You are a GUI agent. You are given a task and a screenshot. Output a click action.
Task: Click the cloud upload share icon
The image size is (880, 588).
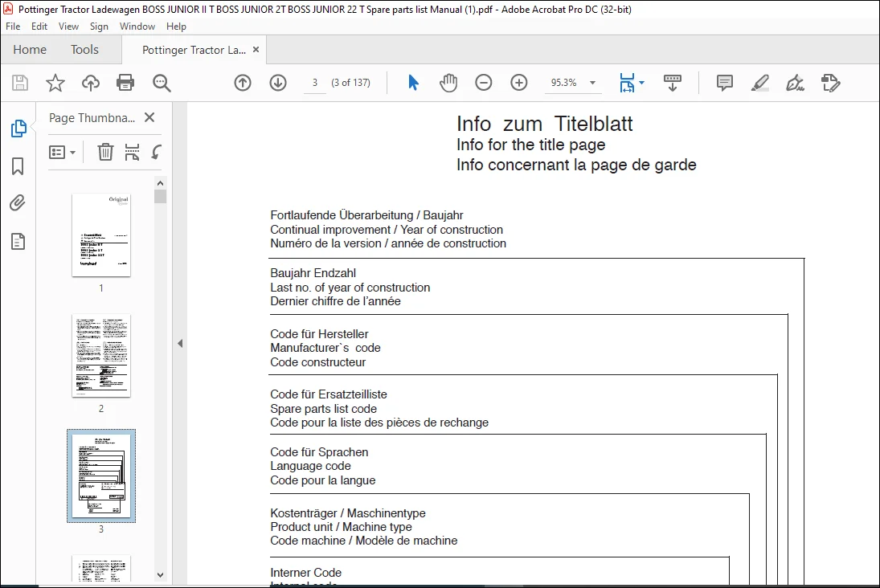[x=90, y=83]
